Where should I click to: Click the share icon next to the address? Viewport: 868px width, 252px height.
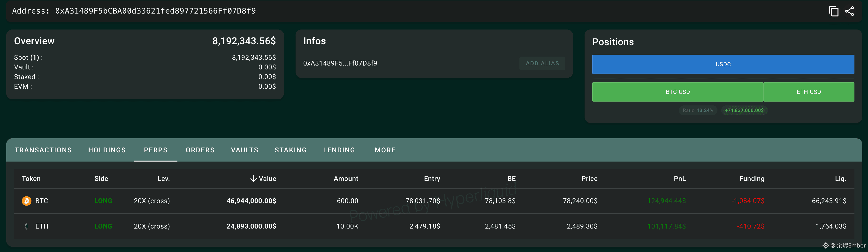click(849, 11)
